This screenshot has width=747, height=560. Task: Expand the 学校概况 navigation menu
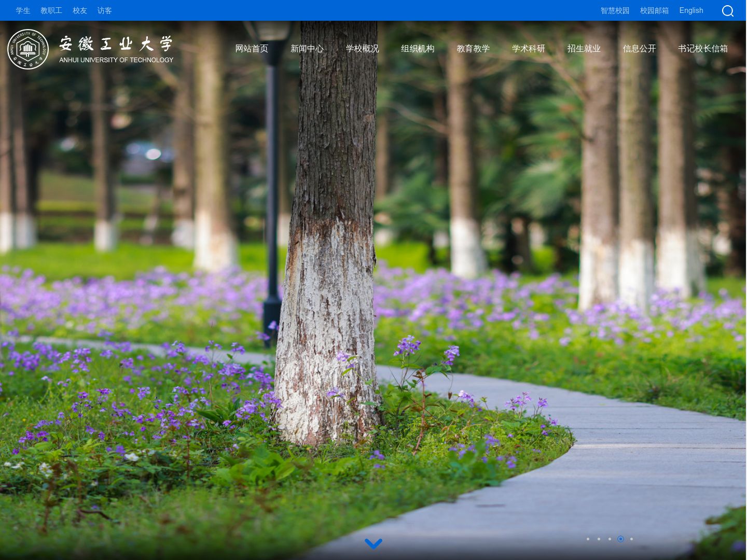363,49
